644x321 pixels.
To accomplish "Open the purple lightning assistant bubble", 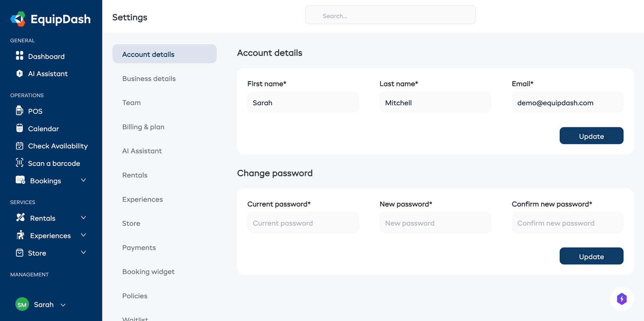I will (622, 299).
